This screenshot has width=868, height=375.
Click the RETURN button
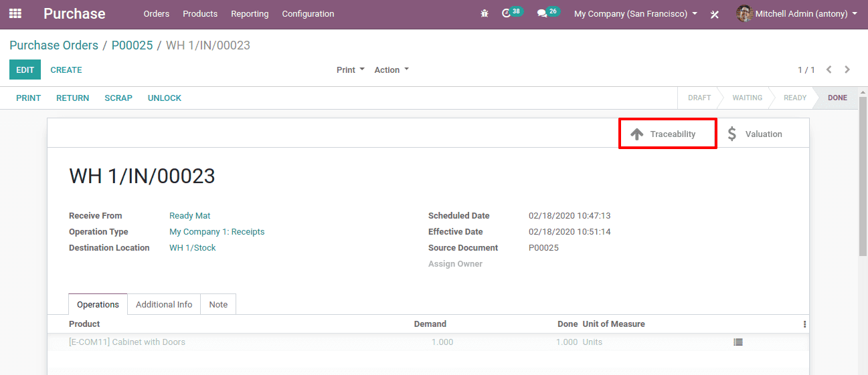point(72,98)
